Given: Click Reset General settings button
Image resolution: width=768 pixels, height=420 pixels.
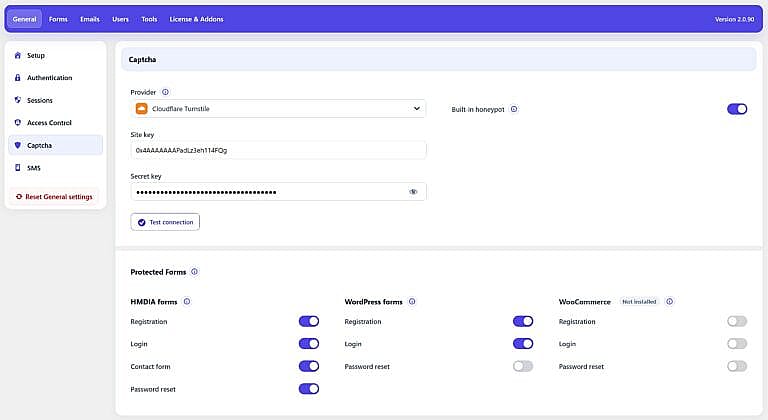Looking at the screenshot, I should [54, 197].
